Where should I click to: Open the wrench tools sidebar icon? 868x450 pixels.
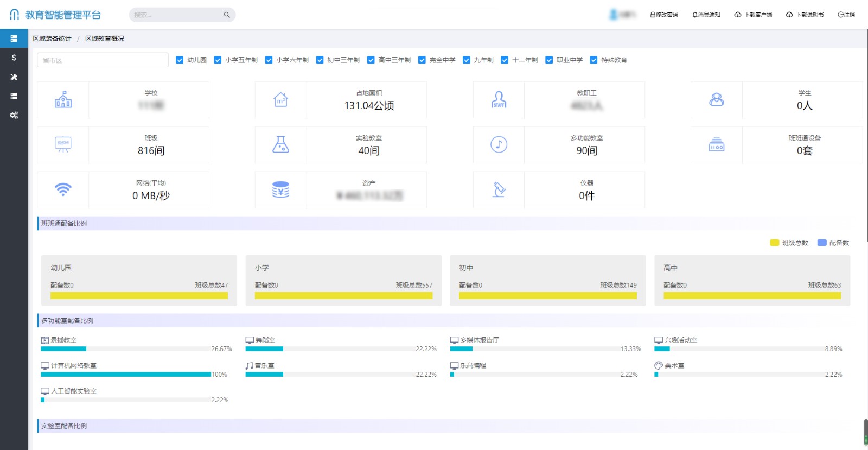(14, 77)
